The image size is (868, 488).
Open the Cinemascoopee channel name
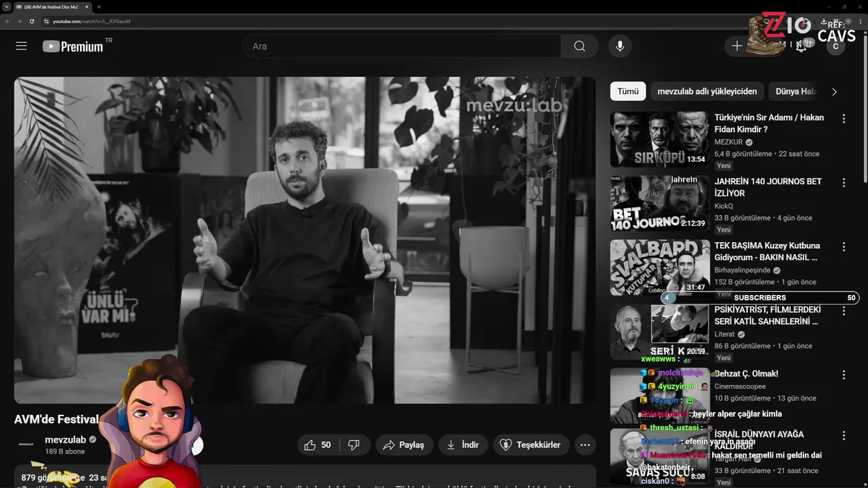(x=740, y=386)
